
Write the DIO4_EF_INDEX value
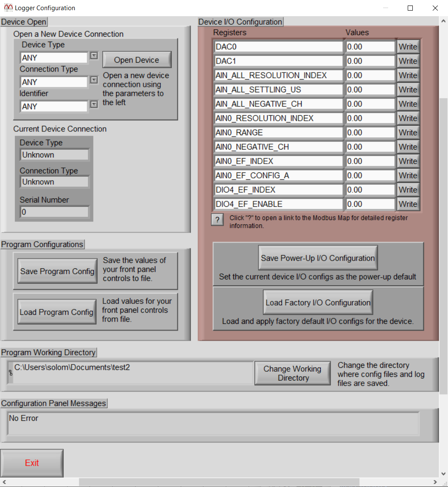pos(408,189)
